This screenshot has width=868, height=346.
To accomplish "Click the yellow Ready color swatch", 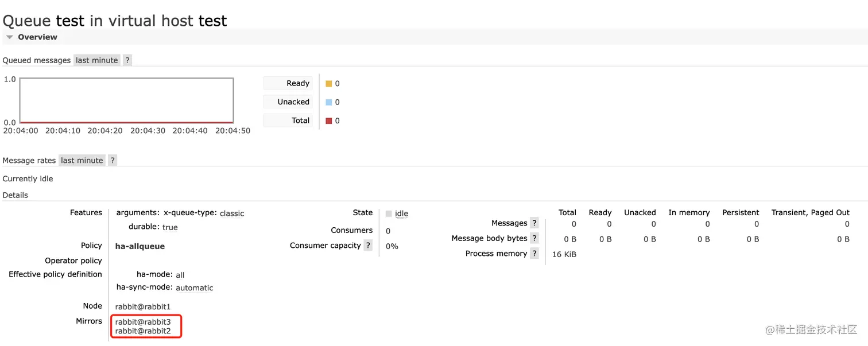I will point(329,84).
